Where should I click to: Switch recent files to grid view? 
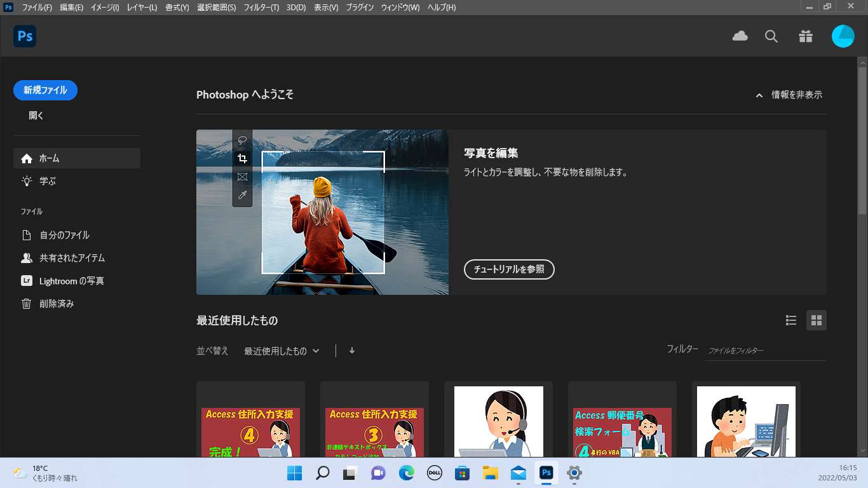pyautogui.click(x=817, y=320)
